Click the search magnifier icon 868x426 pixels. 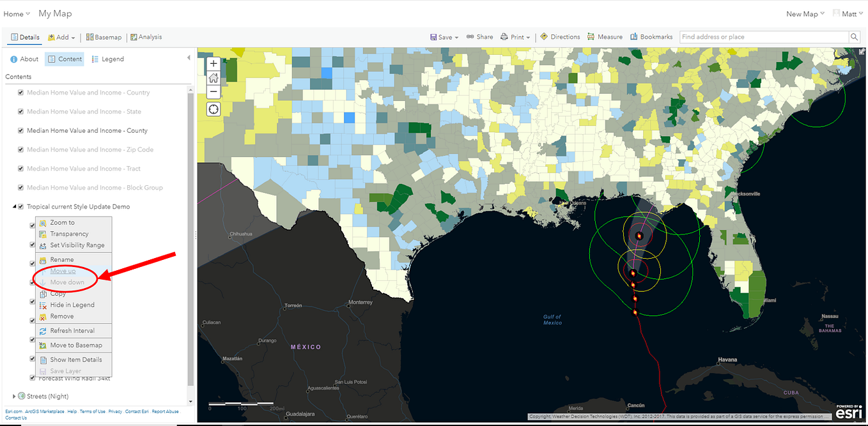(x=854, y=36)
